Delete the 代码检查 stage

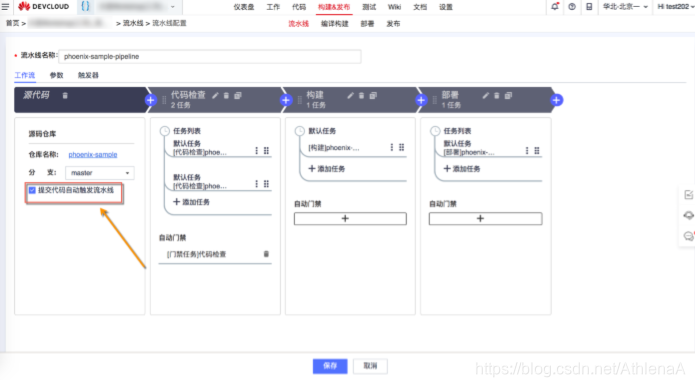(226, 95)
